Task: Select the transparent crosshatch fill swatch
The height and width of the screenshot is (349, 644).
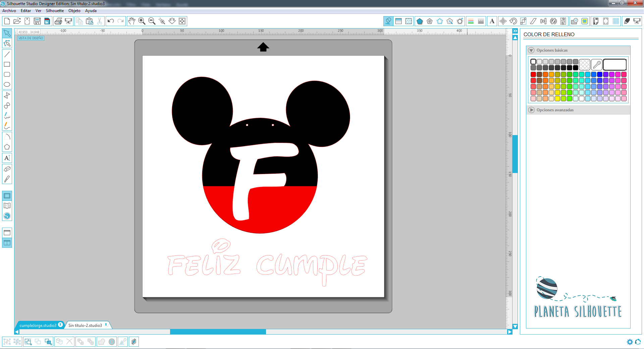Action: coord(585,64)
